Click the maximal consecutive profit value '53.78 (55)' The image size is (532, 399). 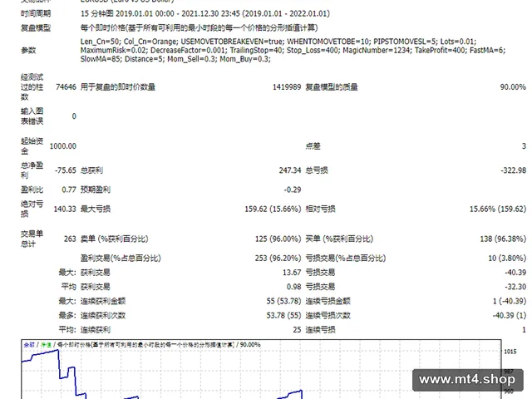coord(283,315)
